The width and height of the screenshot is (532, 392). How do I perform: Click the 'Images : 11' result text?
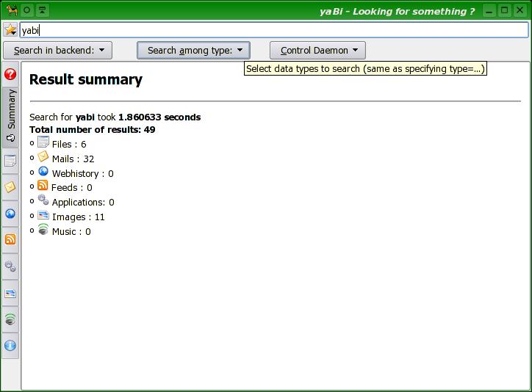[79, 217]
